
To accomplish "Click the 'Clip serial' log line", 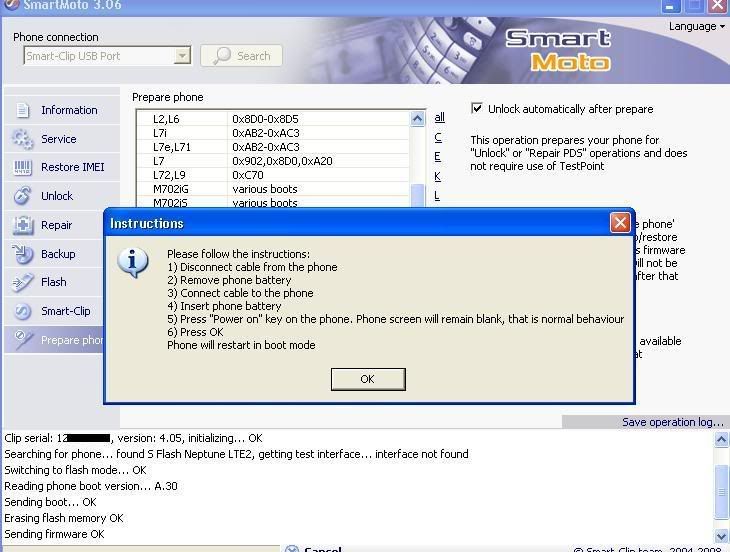I will 133,438.
